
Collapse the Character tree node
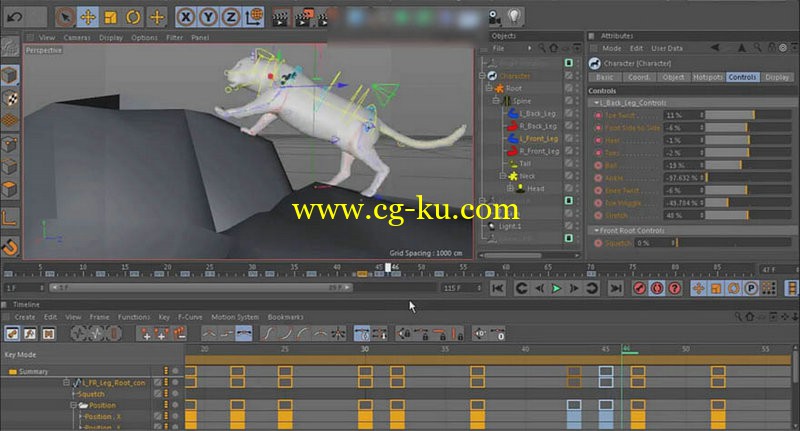(x=482, y=76)
